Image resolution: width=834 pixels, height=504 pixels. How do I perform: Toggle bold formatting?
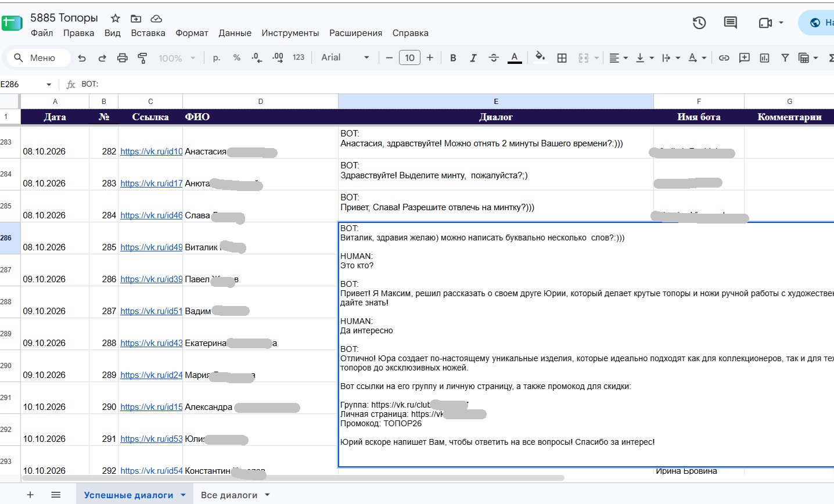[453, 58]
